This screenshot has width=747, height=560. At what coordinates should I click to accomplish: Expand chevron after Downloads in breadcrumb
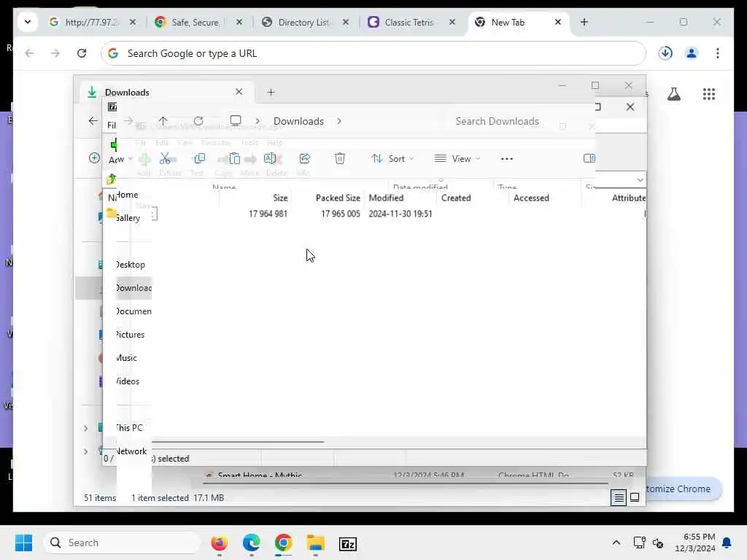(x=338, y=121)
